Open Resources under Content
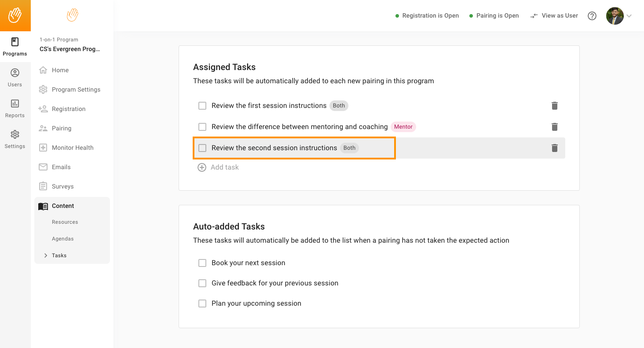 pos(65,222)
